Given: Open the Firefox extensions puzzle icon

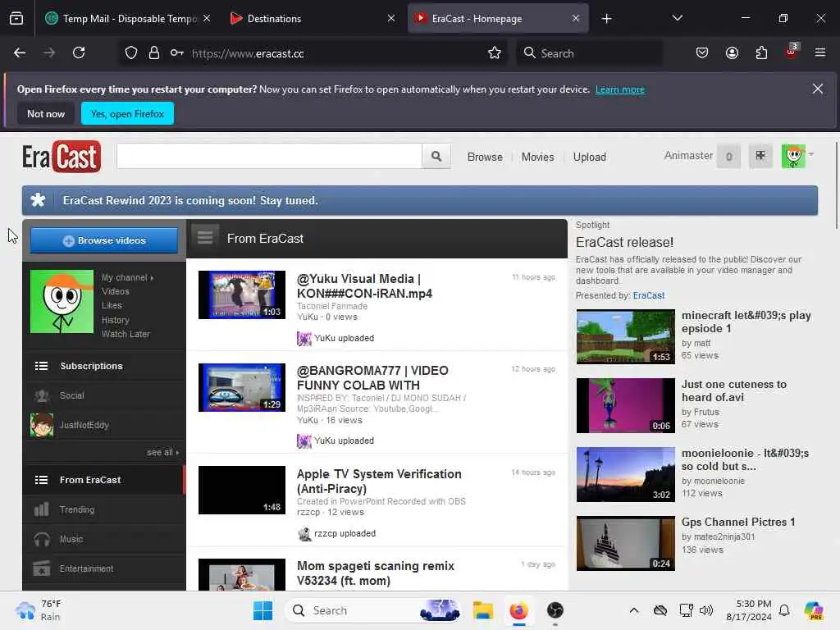Looking at the screenshot, I should click(761, 52).
